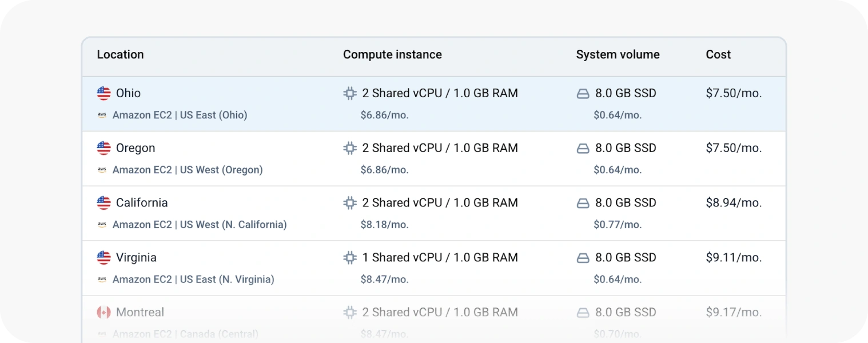This screenshot has height=343, width=868.
Task: Click the $8.47/mo. compute price for Virginia
Action: click(385, 280)
